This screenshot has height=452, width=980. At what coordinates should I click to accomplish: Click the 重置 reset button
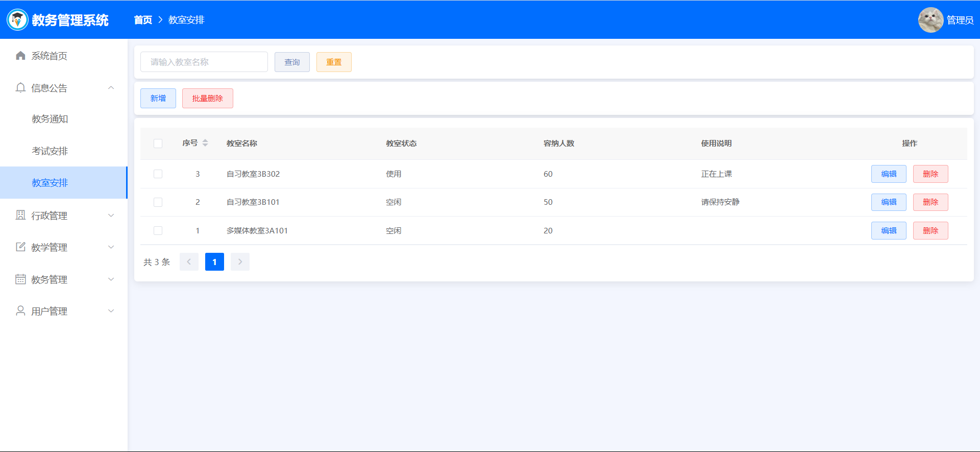coord(334,62)
